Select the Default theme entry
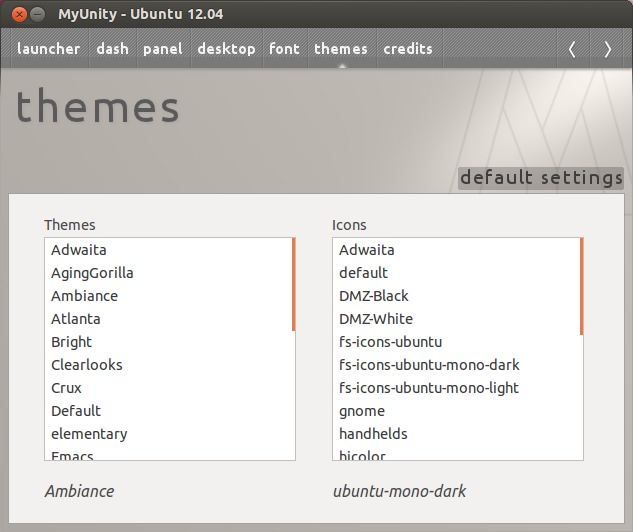This screenshot has height=532, width=633. click(168, 411)
